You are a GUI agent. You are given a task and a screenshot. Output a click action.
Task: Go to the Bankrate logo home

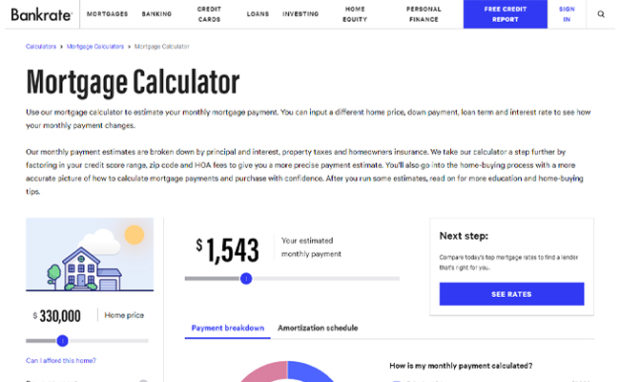click(41, 15)
